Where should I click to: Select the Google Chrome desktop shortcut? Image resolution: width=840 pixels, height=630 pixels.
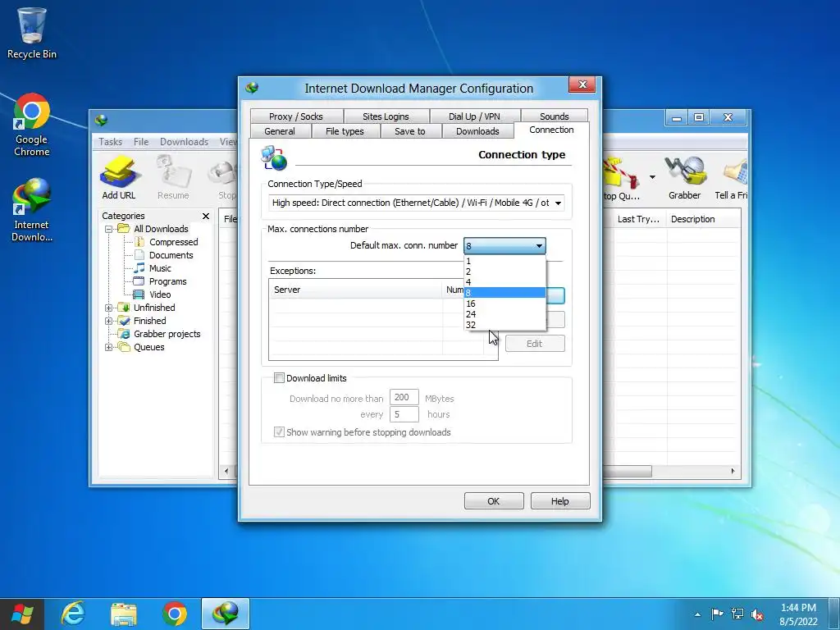pyautogui.click(x=32, y=125)
